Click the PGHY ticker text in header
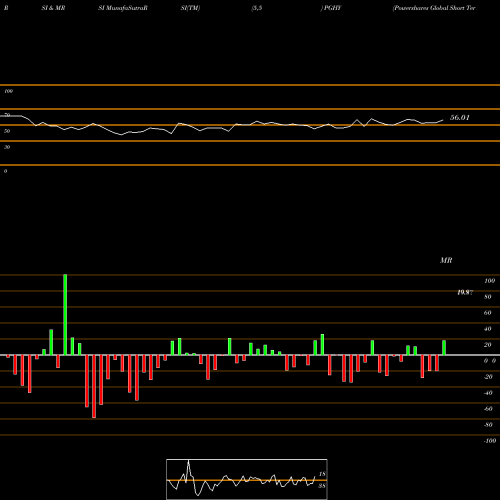Viewport: 500px width, 500px height. pos(332,8)
